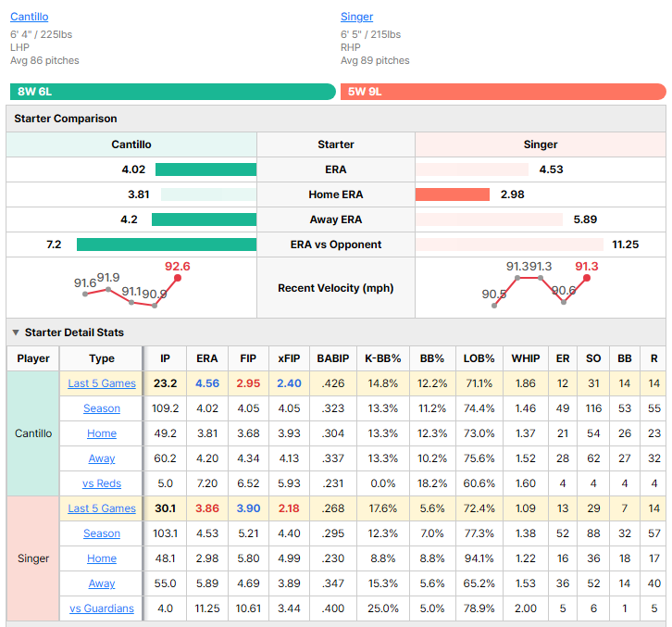Click the WHIP column header
Viewport: 672px width, 627px height.
526,358
